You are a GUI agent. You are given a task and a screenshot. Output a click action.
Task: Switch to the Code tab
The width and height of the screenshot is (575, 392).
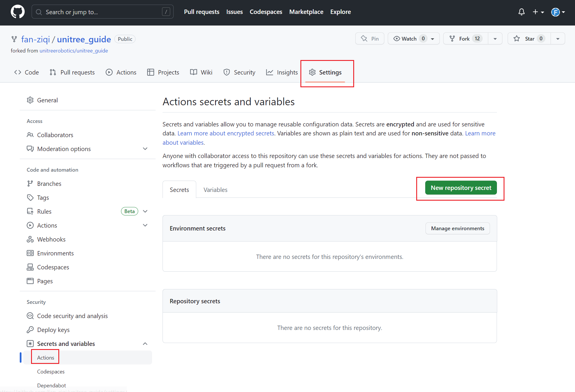[x=26, y=72]
